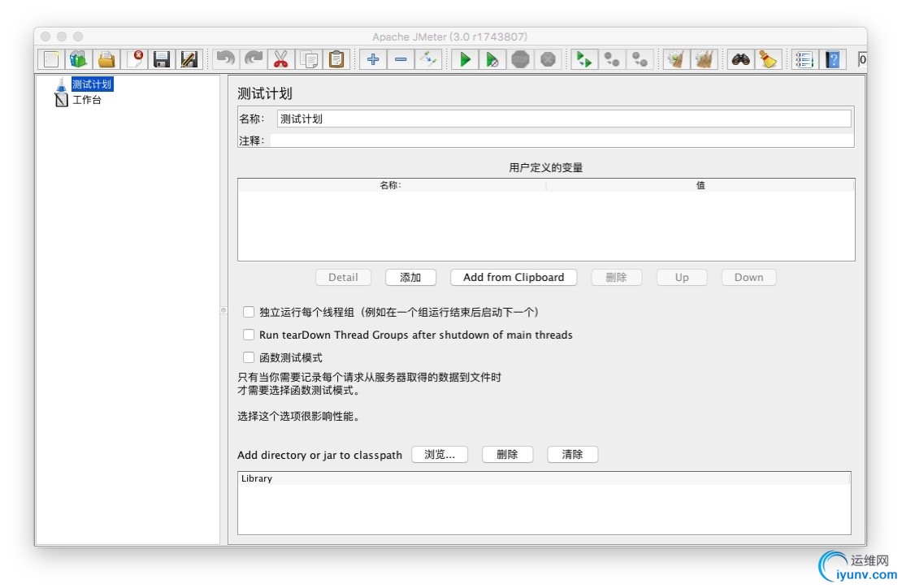The width and height of the screenshot is (902, 588).
Task: Open the Help icon
Action: 832,59
